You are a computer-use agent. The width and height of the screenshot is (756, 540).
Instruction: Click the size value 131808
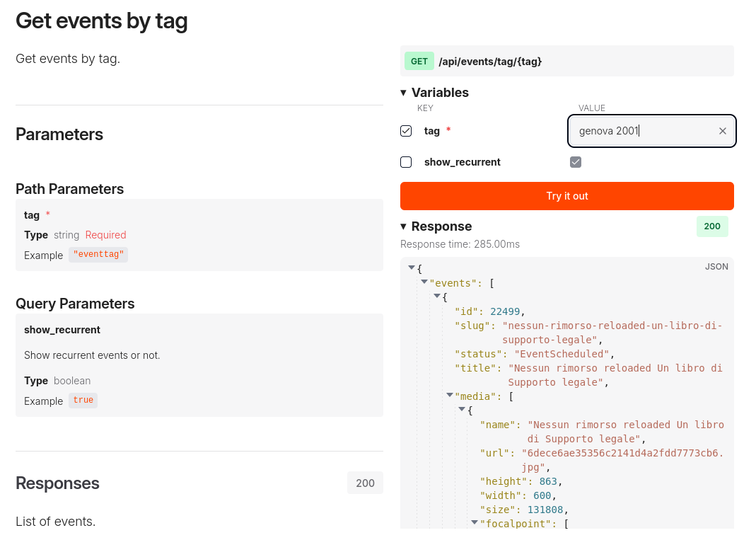click(545, 510)
